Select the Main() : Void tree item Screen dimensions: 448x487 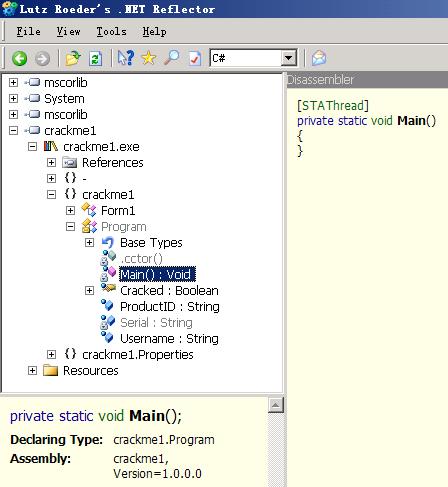coord(157,274)
